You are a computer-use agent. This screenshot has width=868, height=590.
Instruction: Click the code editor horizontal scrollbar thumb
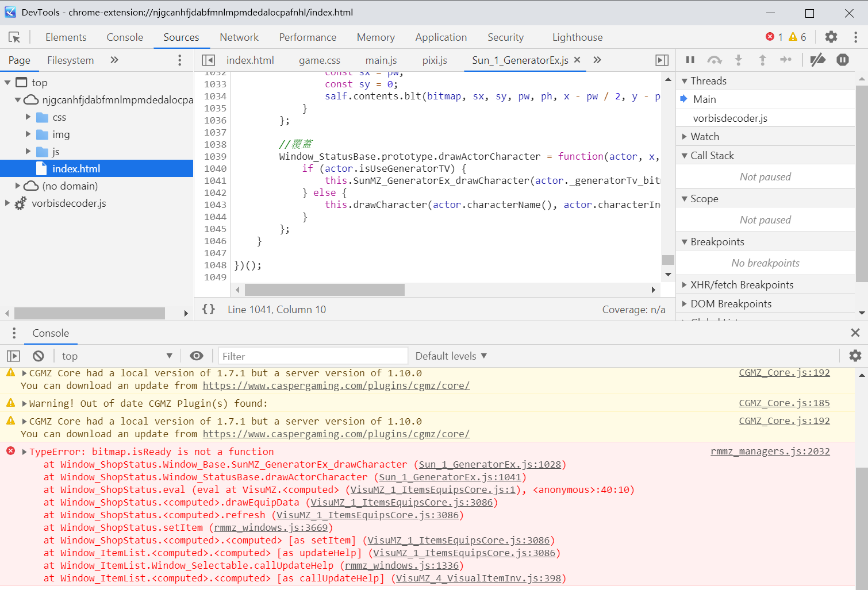[x=325, y=290]
